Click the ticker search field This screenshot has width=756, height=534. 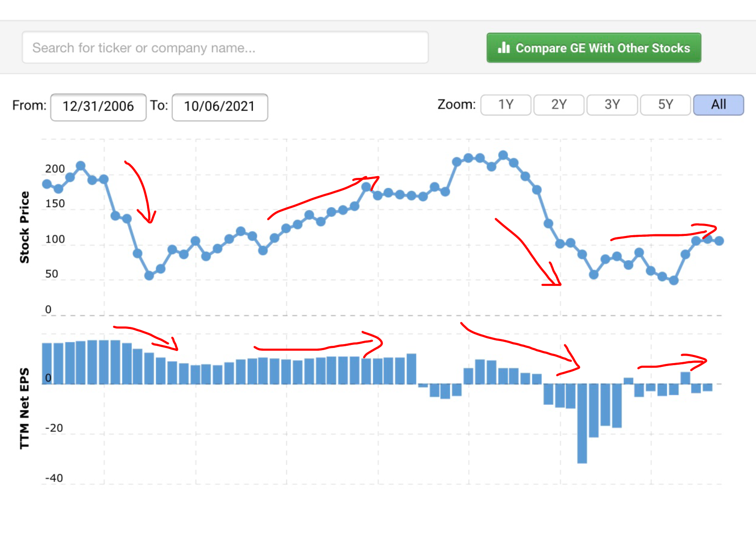pos(225,47)
